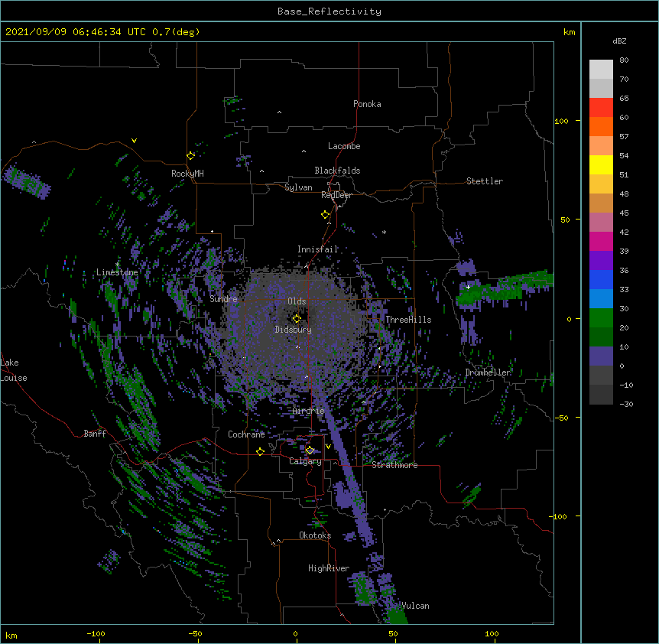Click the green 30 dBZ legend swatch
The image size is (659, 644).
click(x=601, y=318)
